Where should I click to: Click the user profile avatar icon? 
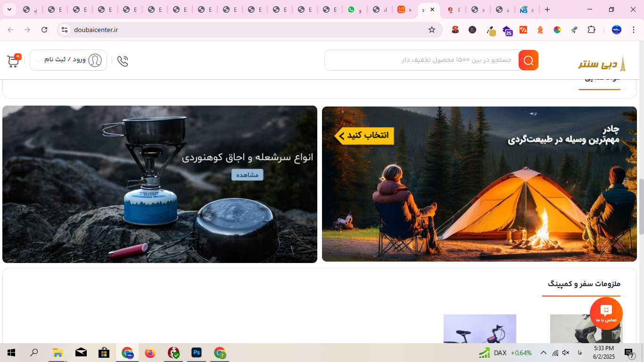tap(95, 60)
